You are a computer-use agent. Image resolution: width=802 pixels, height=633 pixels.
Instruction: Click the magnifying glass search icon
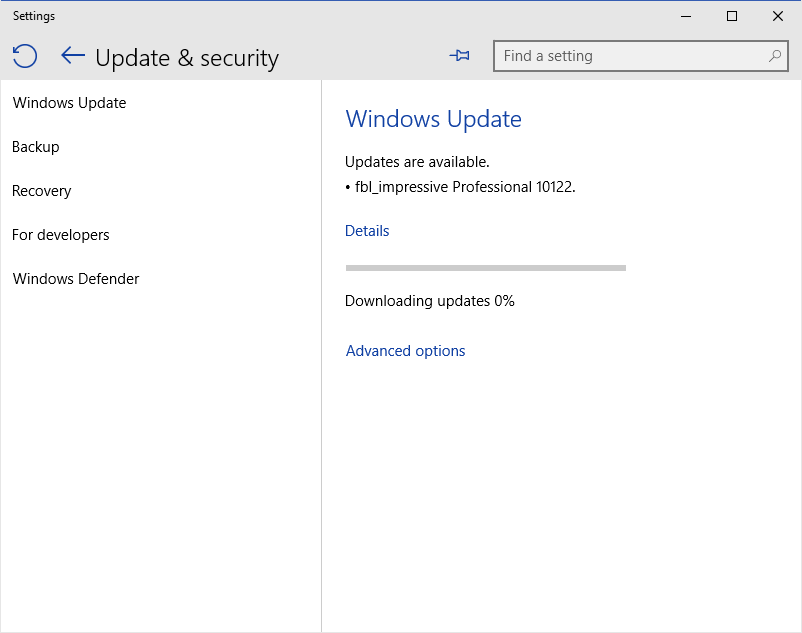(x=775, y=56)
